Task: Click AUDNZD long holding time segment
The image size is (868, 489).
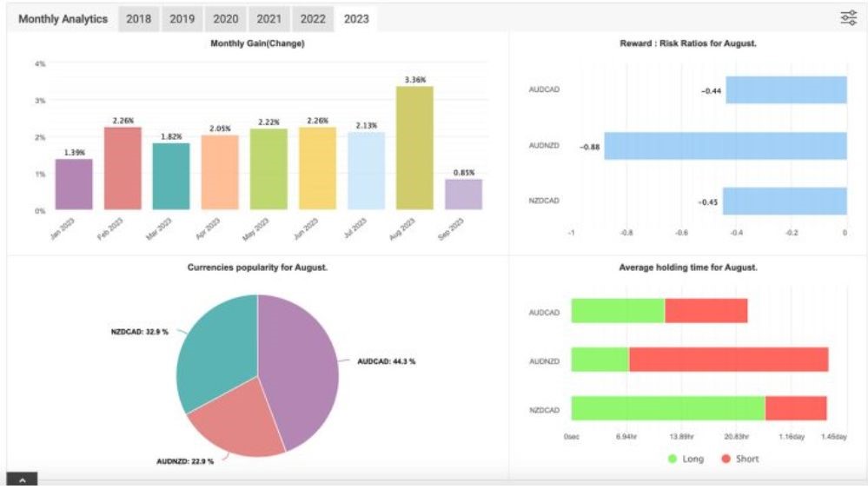Action: pos(600,360)
